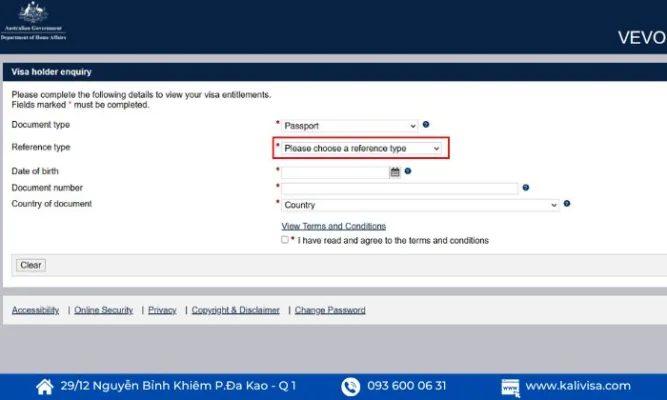Screen dimensions: 667x400
Task: Open the Copyright & Disclaimer link
Action: tap(236, 310)
